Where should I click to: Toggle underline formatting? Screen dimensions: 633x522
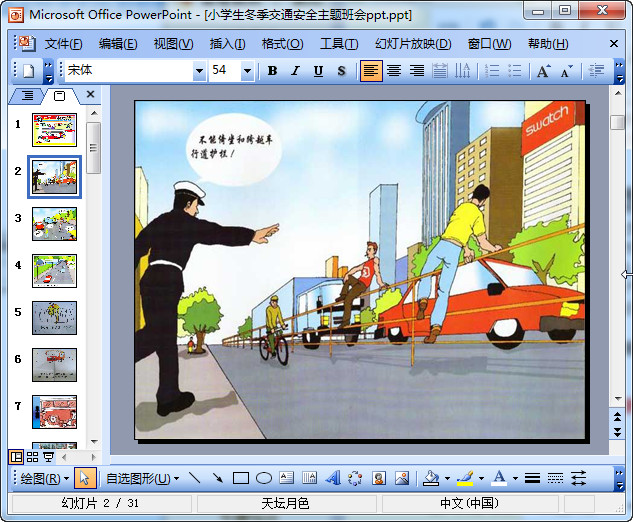click(318, 71)
